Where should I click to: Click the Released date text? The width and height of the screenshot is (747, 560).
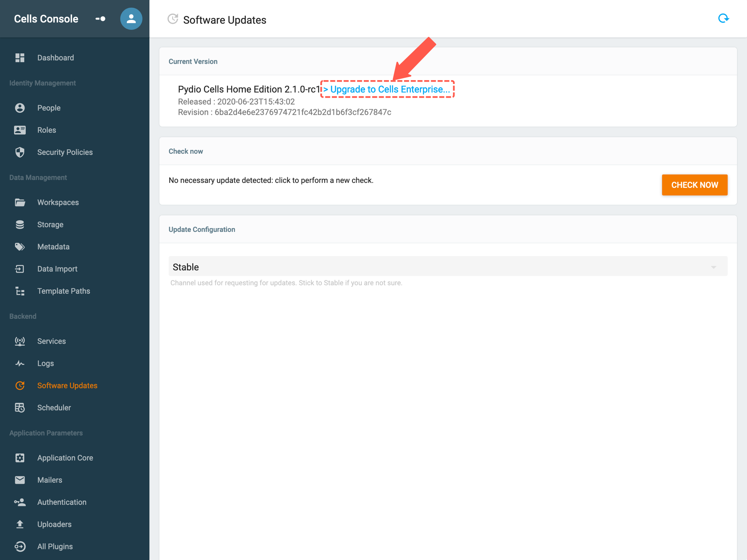pyautogui.click(x=237, y=101)
